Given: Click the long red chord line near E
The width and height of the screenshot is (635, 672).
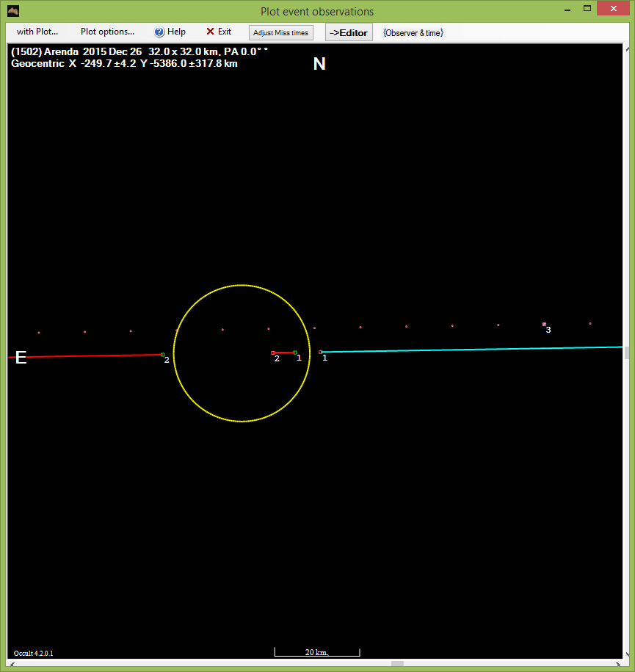Looking at the screenshot, I should point(86,355).
